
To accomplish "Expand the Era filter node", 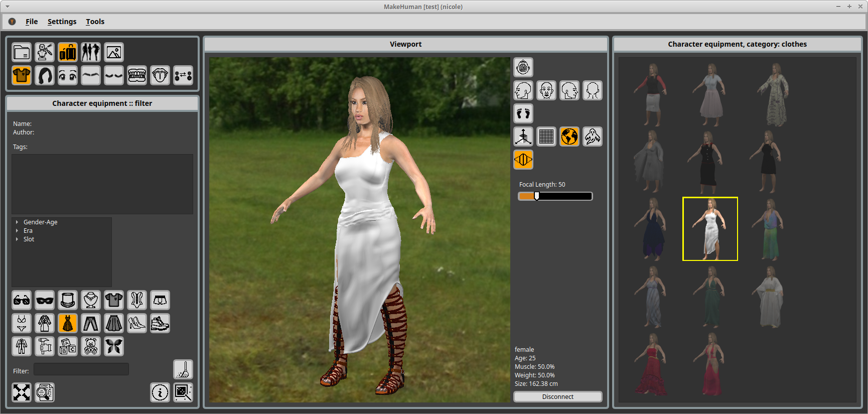I will point(17,231).
